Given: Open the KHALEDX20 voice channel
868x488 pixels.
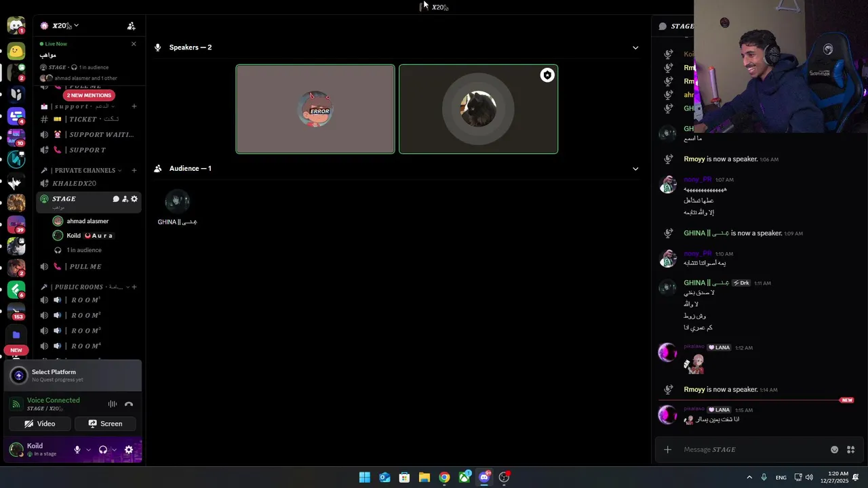Looking at the screenshot, I should tap(88, 184).
